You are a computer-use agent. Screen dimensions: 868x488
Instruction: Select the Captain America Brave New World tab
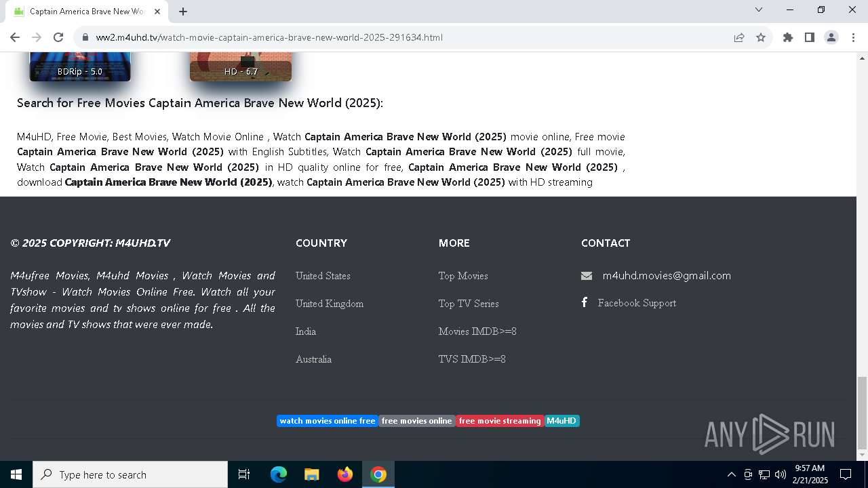click(87, 12)
